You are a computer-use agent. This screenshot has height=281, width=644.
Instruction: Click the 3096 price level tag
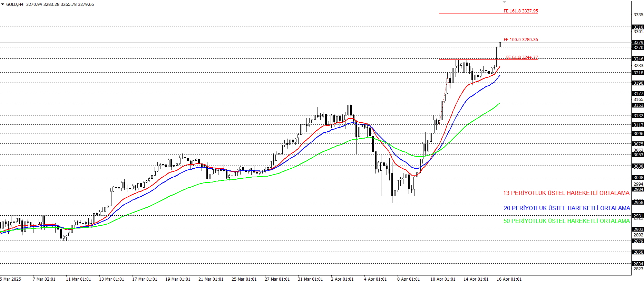coord(638,133)
